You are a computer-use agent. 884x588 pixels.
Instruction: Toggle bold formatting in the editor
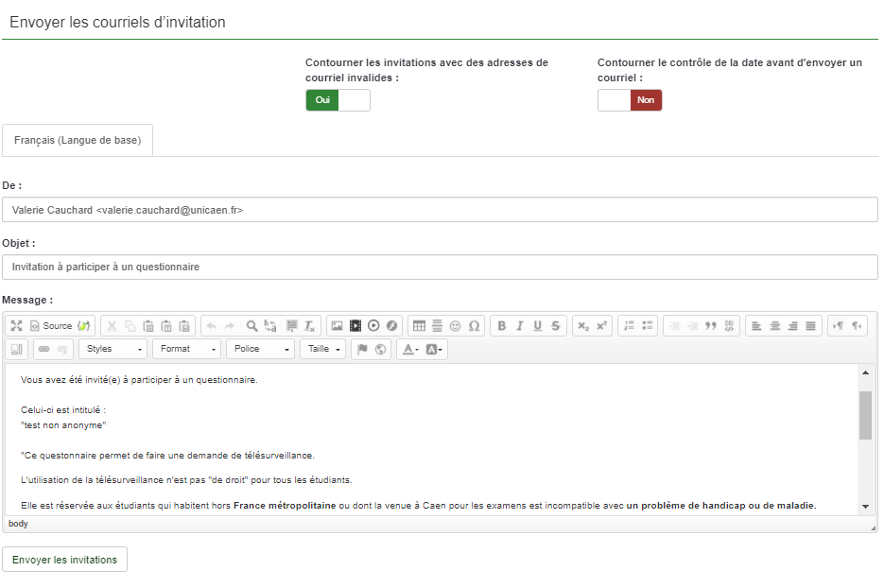coord(502,326)
